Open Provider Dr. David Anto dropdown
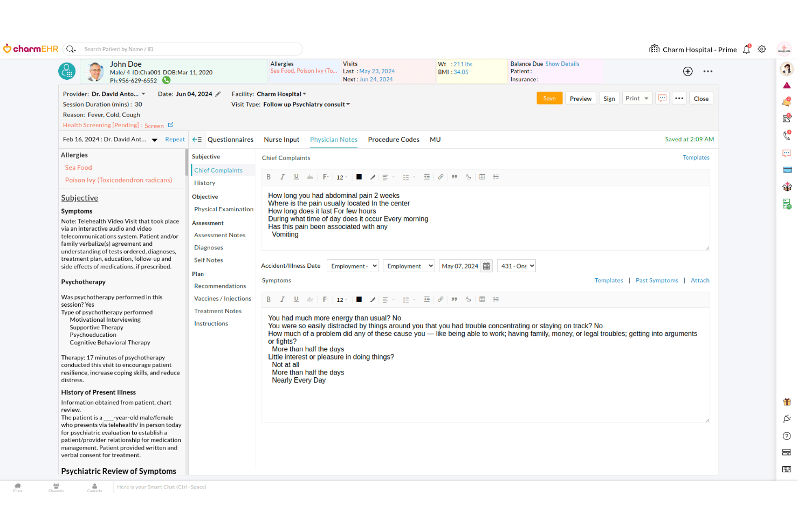 tap(118, 94)
